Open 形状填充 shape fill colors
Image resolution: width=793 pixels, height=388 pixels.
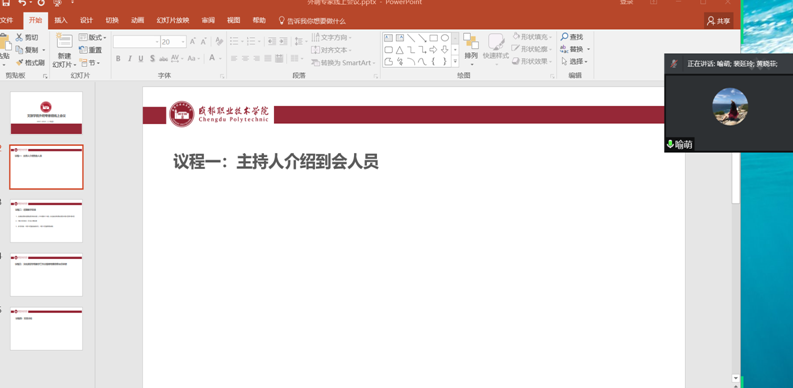531,36
